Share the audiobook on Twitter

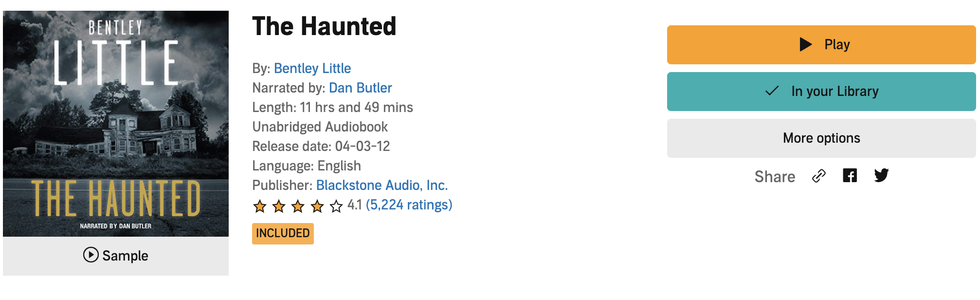coord(881,175)
